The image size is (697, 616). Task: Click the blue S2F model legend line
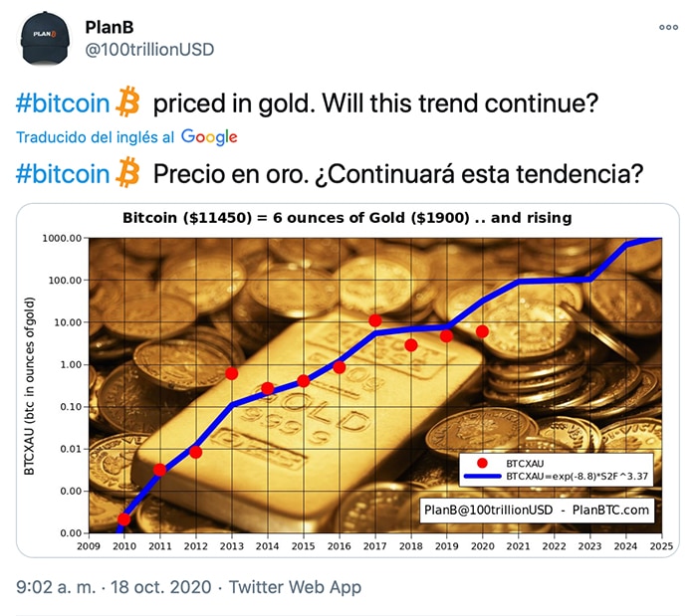tap(482, 476)
